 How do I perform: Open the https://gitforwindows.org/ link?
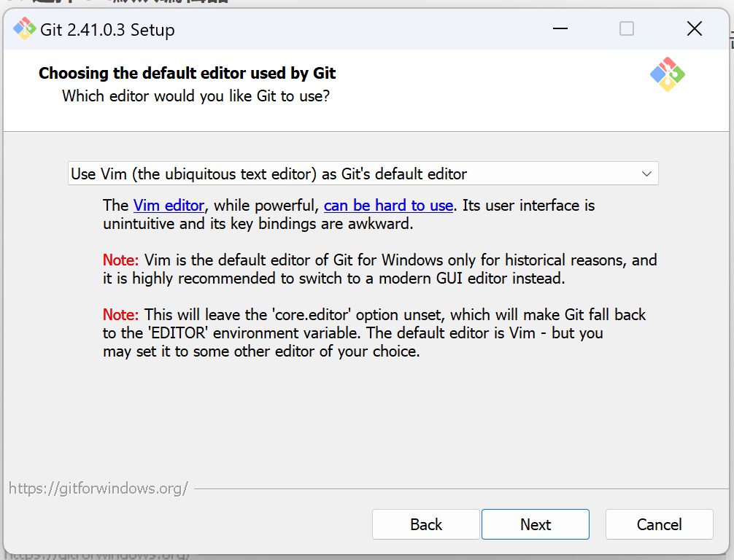[x=98, y=489]
